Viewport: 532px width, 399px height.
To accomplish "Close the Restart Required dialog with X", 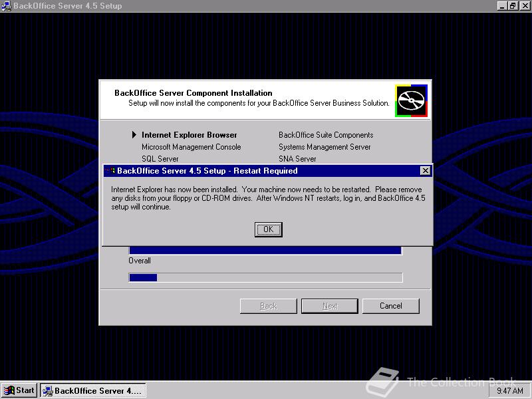I will 425,171.
